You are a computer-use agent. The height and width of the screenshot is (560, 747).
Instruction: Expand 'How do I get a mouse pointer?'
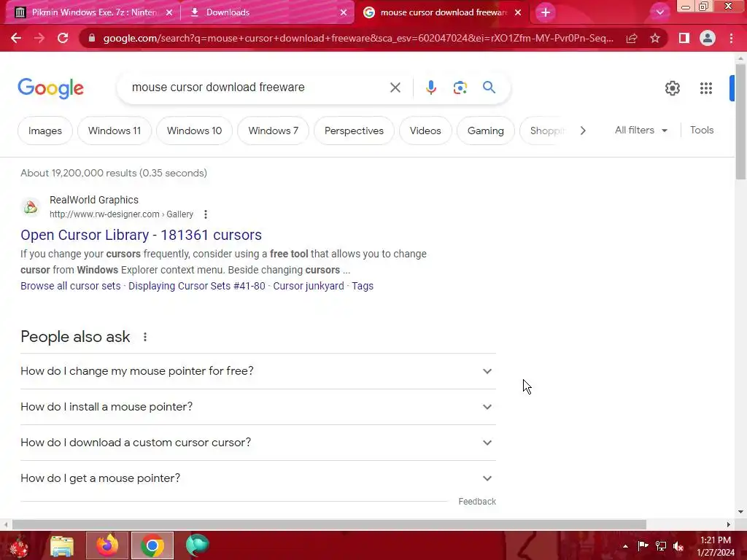(x=258, y=478)
